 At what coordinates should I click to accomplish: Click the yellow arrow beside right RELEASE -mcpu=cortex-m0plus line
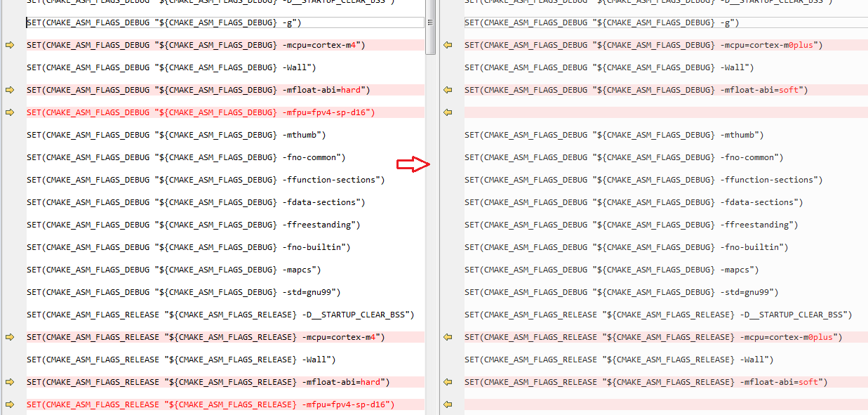[x=448, y=337]
